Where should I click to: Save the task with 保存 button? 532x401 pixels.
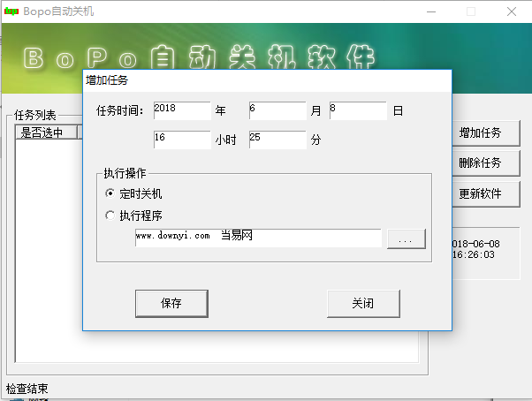171,303
